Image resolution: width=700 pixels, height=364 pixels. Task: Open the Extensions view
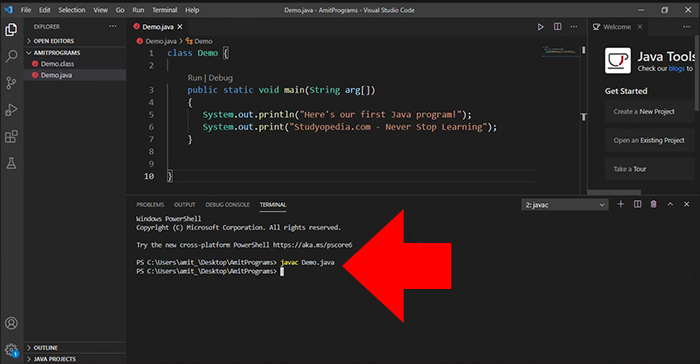[11, 137]
